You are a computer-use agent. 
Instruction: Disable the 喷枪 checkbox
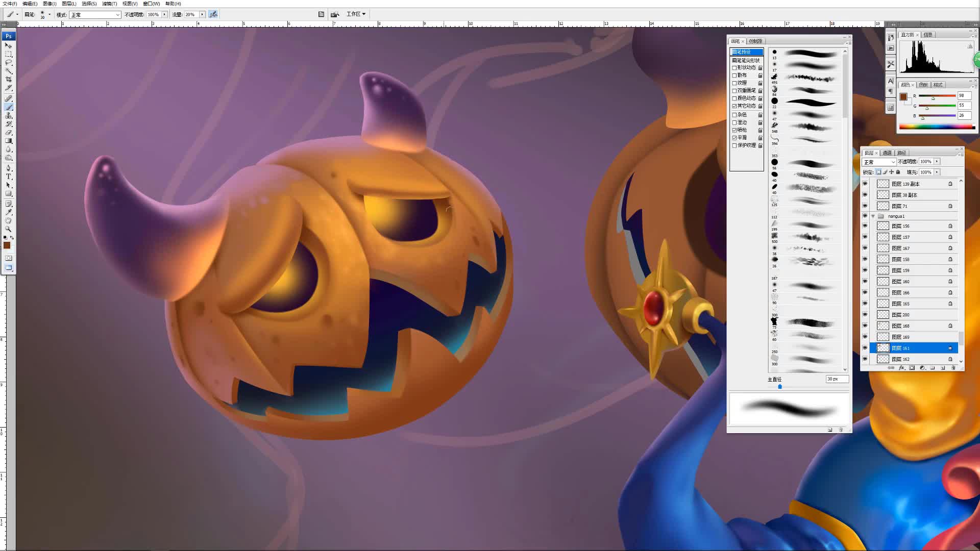click(x=734, y=130)
